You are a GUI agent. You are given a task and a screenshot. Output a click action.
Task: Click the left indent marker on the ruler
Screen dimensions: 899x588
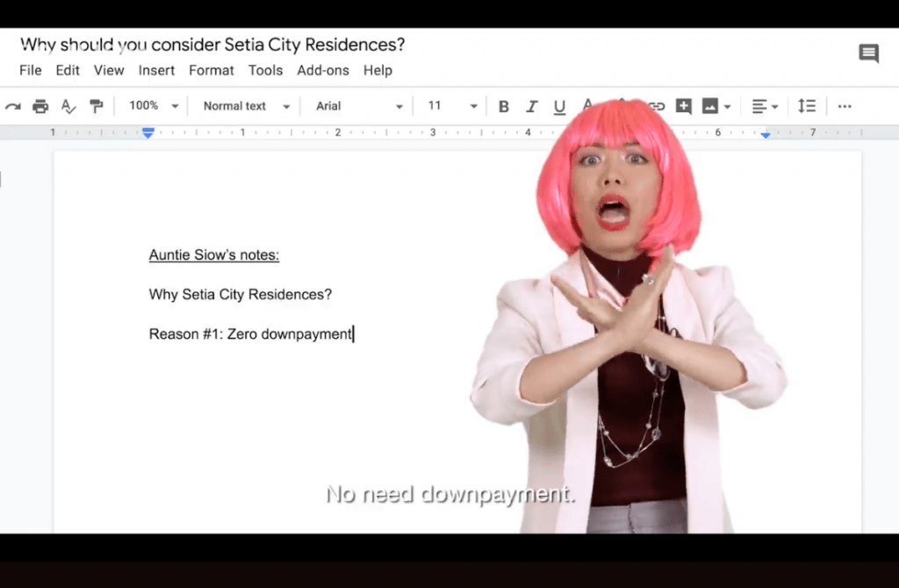point(148,133)
